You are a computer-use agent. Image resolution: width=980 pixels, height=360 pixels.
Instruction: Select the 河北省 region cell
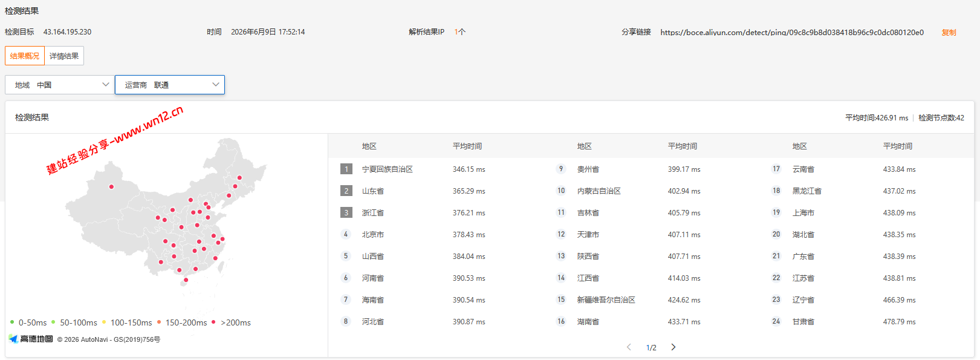(x=373, y=322)
